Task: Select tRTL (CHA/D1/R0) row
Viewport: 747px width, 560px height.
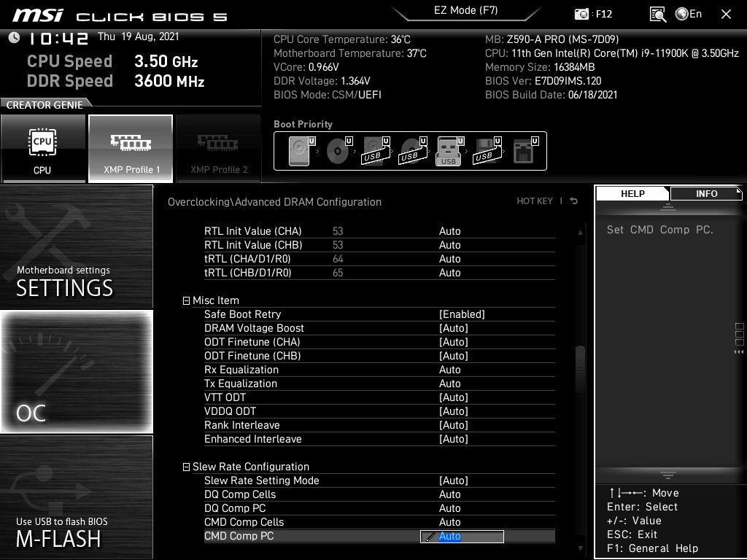Action: (x=379, y=259)
